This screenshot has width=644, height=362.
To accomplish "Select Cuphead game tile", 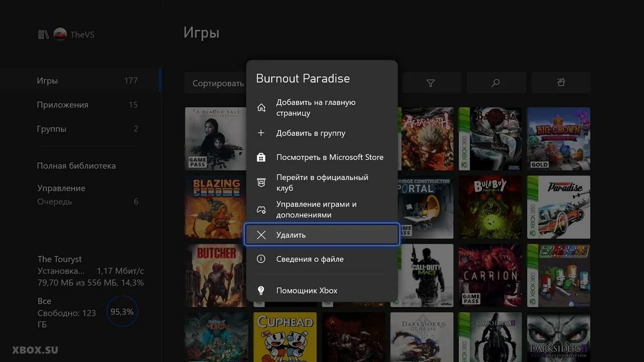I will point(285,337).
